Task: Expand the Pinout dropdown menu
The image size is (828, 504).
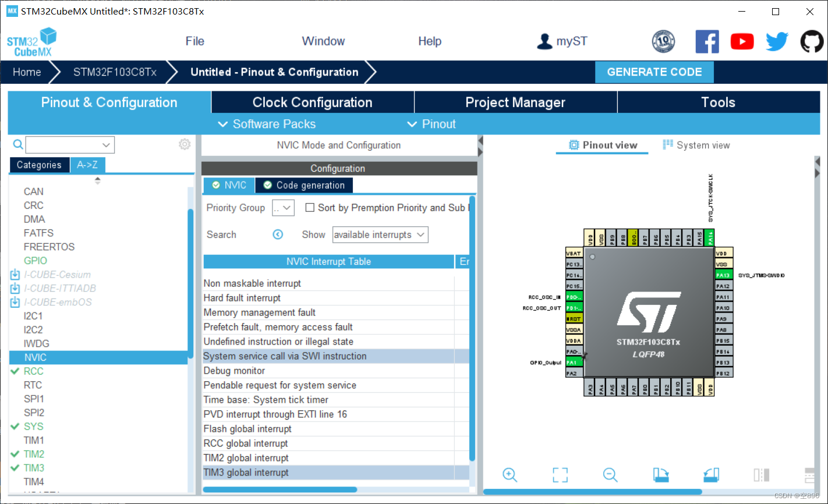Action: coord(431,124)
